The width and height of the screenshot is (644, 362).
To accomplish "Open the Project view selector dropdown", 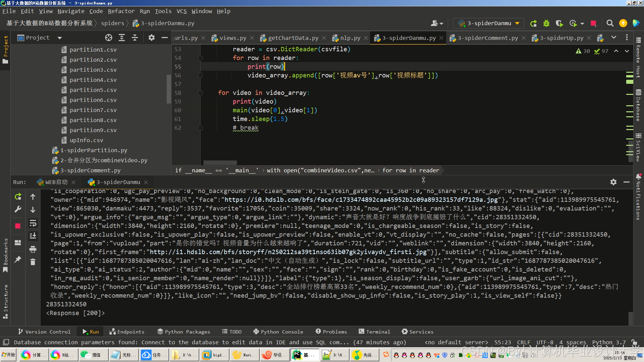I will (x=59, y=38).
